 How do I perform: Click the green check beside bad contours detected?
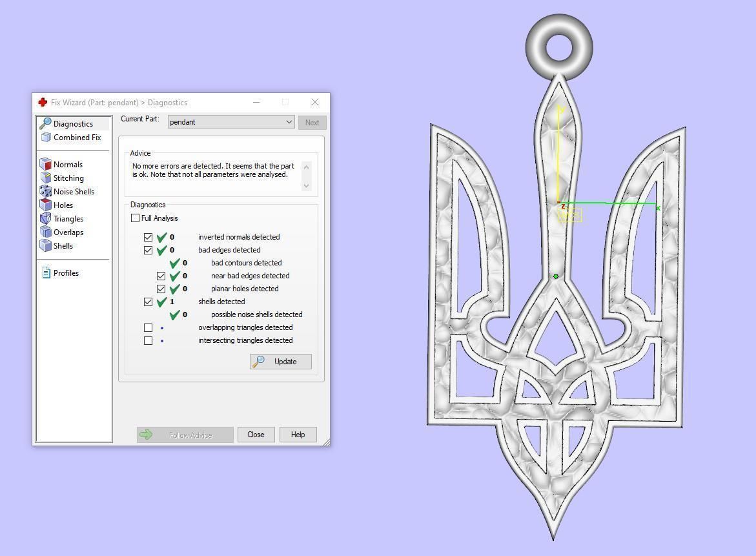pos(174,263)
